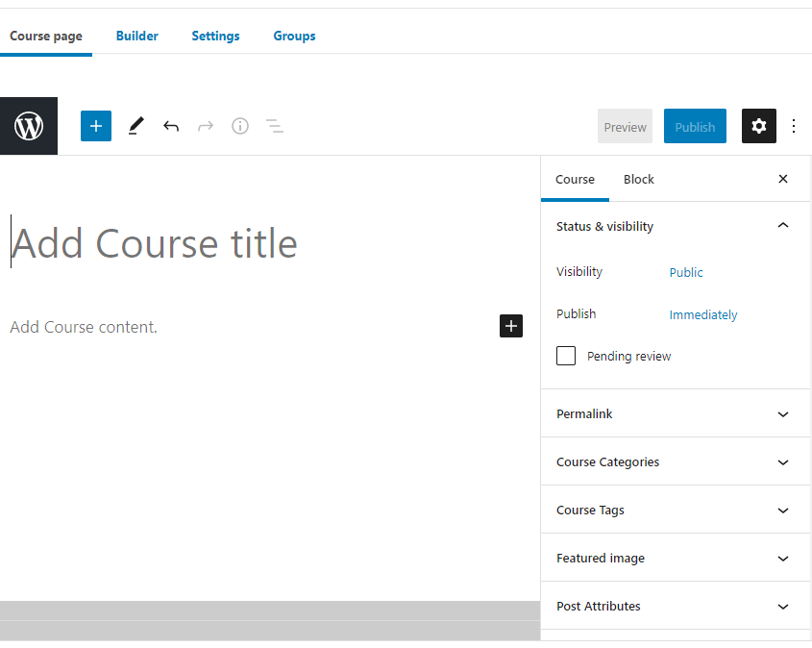This screenshot has height=648, width=812.
Task: Open the Public visibility link
Action: tap(685, 272)
